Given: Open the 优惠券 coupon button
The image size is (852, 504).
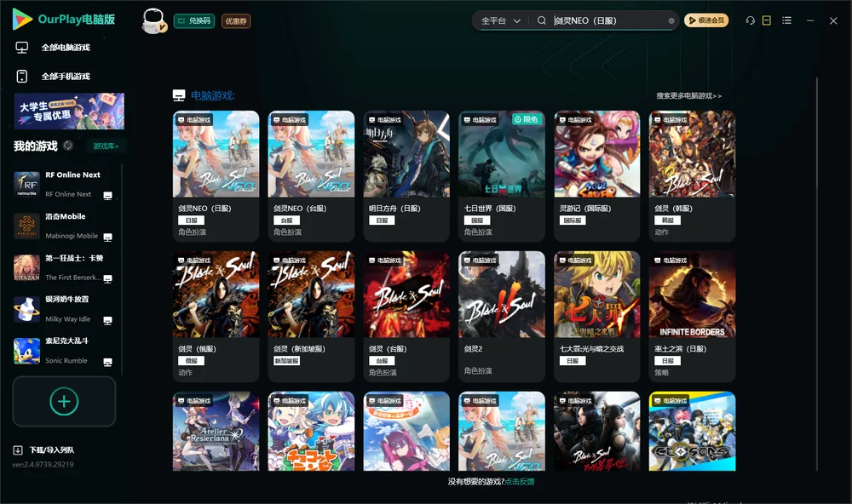Looking at the screenshot, I should (236, 20).
